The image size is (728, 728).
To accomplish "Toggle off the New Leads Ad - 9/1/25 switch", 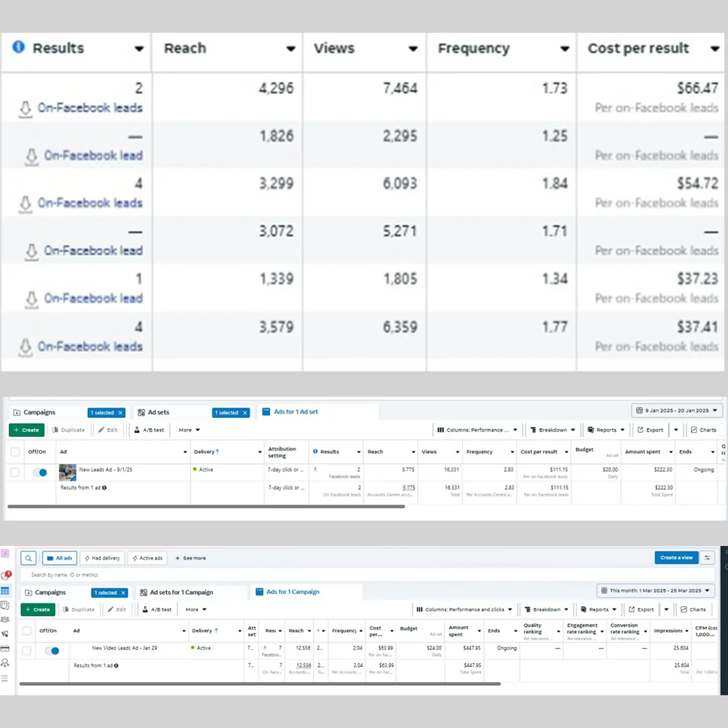I will tap(40, 472).
